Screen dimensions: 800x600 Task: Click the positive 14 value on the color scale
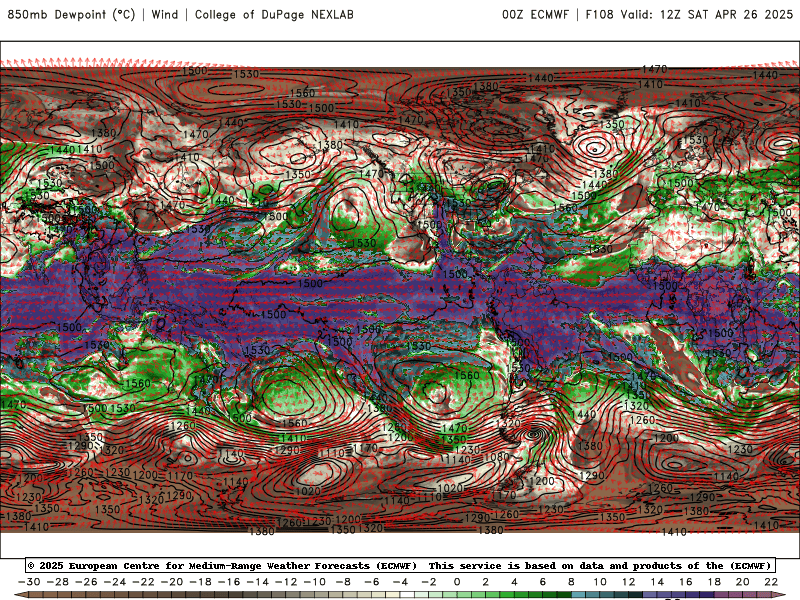point(657,582)
